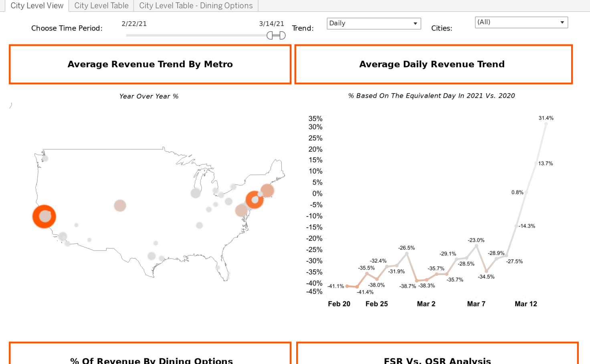This screenshot has height=364, width=590.
Task: Select the large orange West Coast map bubble
Action: 44,216
